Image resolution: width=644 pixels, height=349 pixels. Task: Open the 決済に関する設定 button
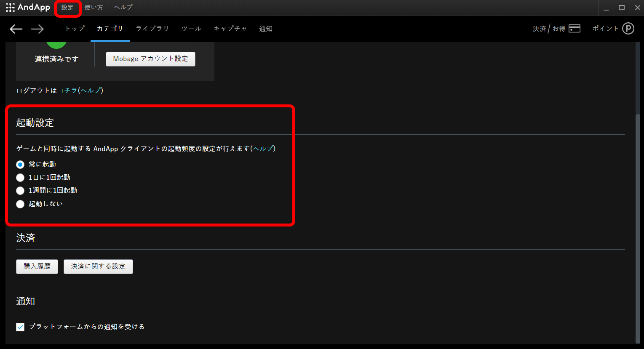(x=98, y=266)
